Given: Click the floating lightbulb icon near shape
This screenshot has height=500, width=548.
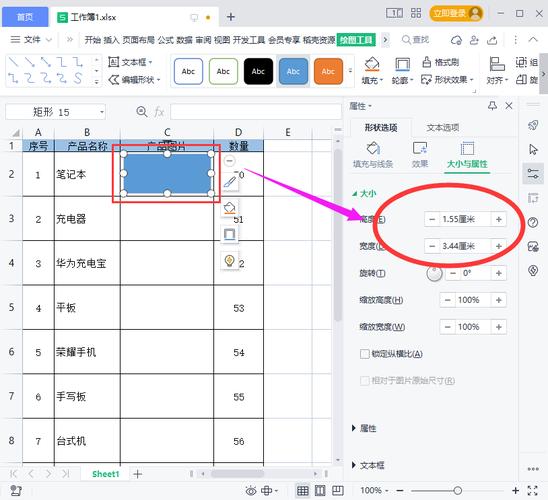Looking at the screenshot, I should [x=230, y=260].
